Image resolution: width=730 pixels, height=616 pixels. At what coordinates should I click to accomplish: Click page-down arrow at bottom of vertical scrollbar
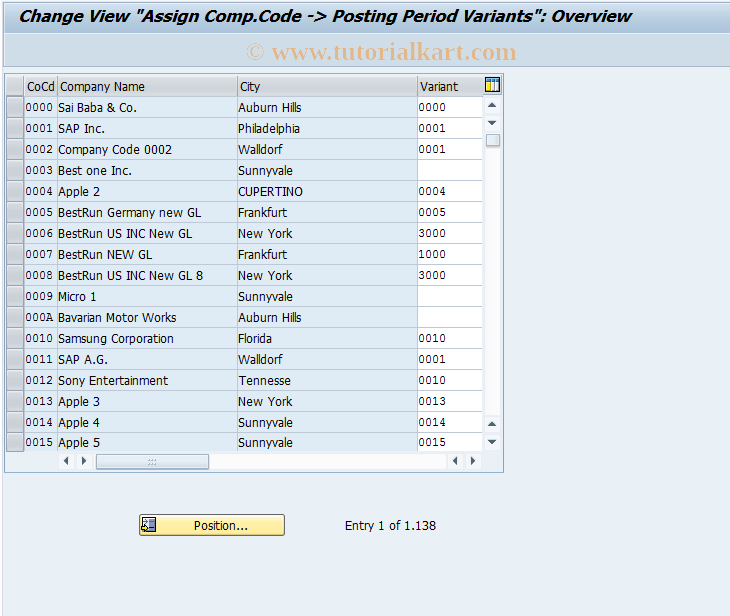[x=492, y=442]
